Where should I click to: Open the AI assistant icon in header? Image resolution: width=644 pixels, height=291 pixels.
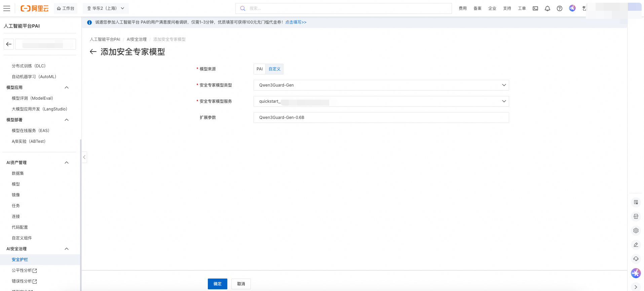pos(572,8)
